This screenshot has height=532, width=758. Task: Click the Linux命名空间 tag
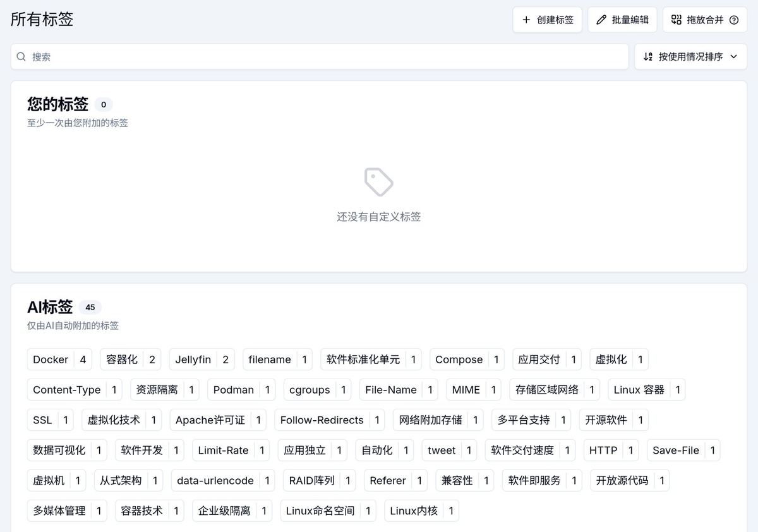tap(328, 511)
